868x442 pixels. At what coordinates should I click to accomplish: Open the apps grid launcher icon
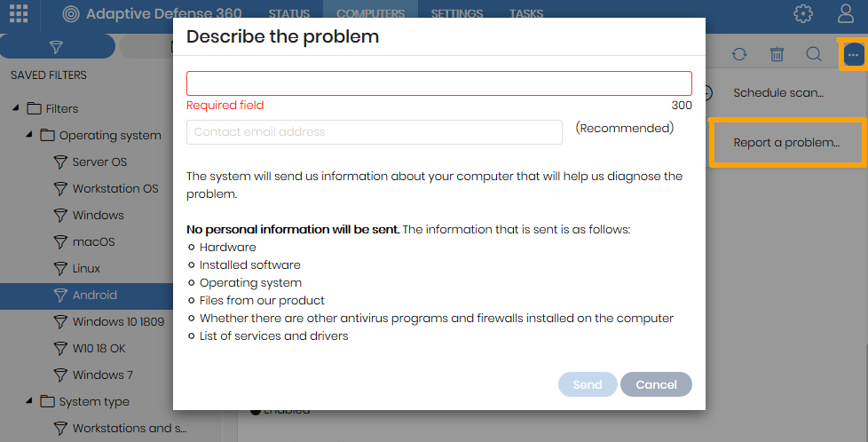point(19,13)
